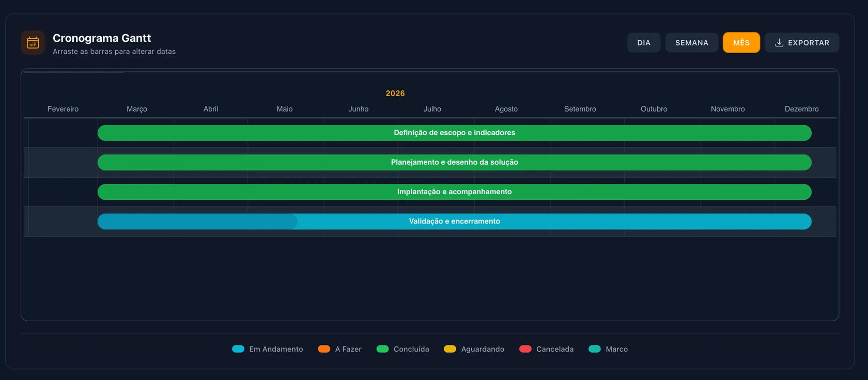
Task: Click the Março month header
Action: 137,109
